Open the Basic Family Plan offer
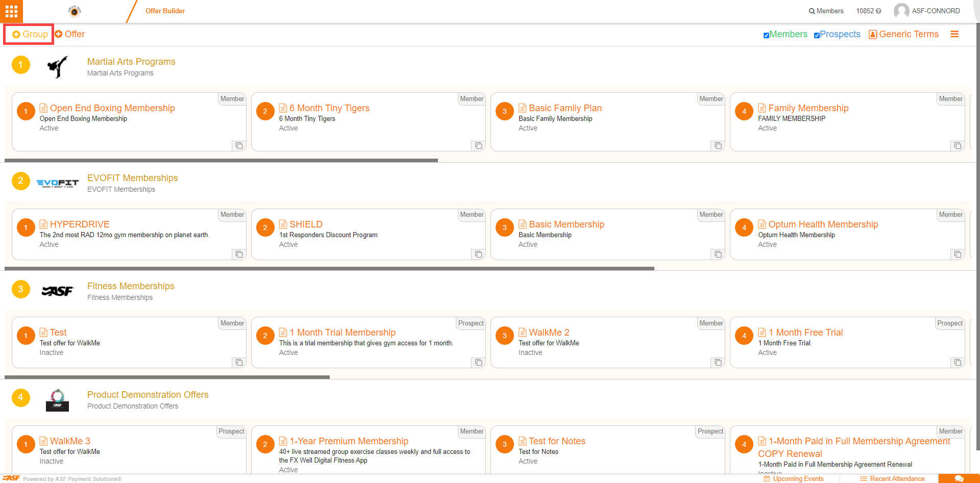This screenshot has width=980, height=483. 565,108
